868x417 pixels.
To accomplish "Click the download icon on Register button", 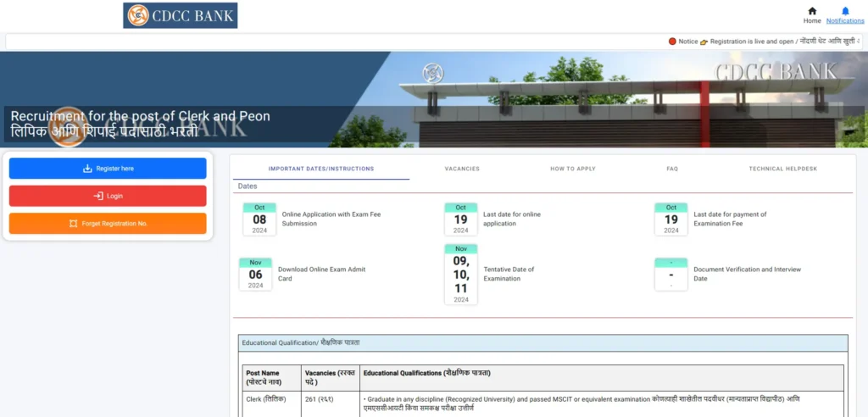I will [87, 169].
